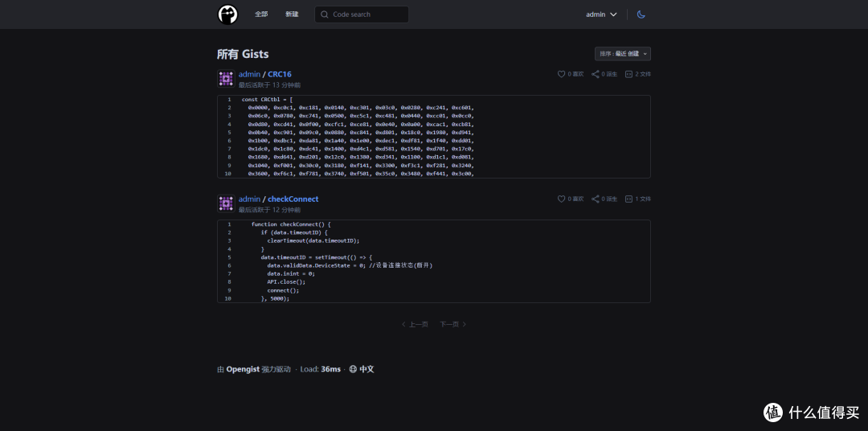This screenshot has width=868, height=431.
Task: Open the Opengist footer link
Action: point(243,370)
